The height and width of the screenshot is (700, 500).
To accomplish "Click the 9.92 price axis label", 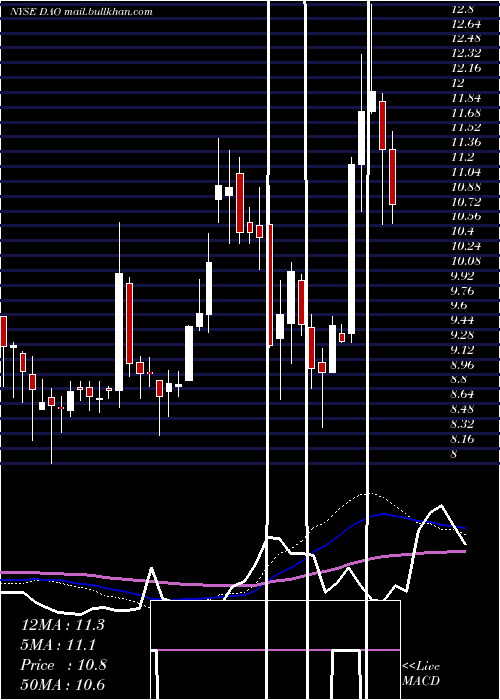I will point(462,276).
